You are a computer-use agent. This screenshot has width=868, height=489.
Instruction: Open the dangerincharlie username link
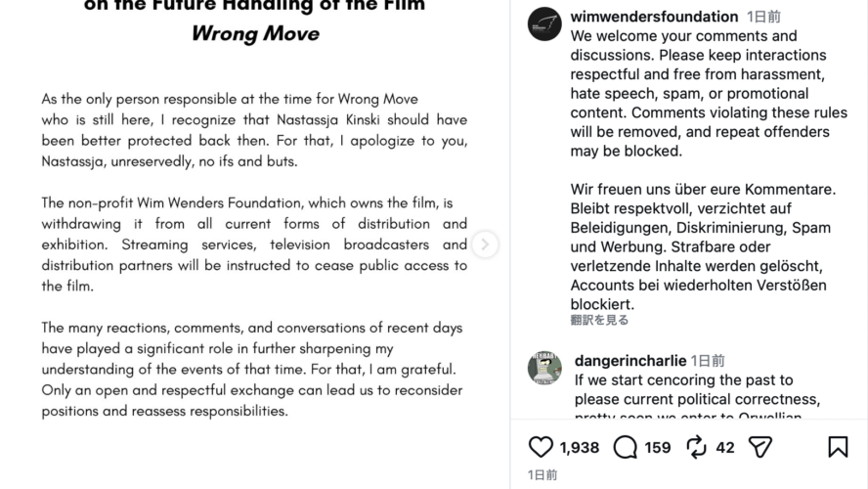[x=629, y=361]
